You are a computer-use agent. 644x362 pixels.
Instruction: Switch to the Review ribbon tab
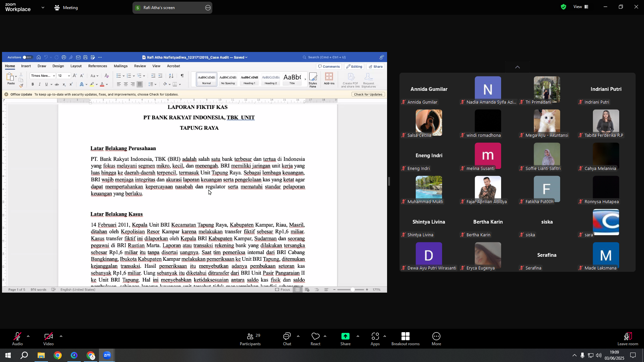click(140, 66)
